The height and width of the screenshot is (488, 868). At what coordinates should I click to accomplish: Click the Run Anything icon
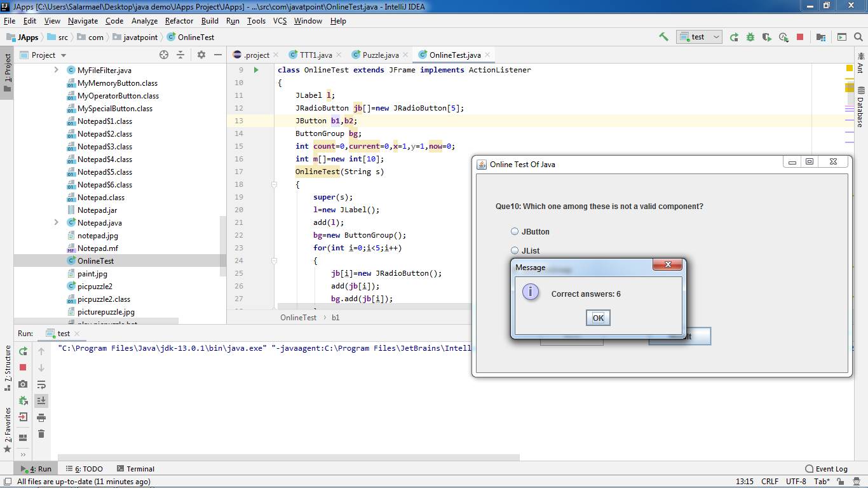(x=842, y=37)
